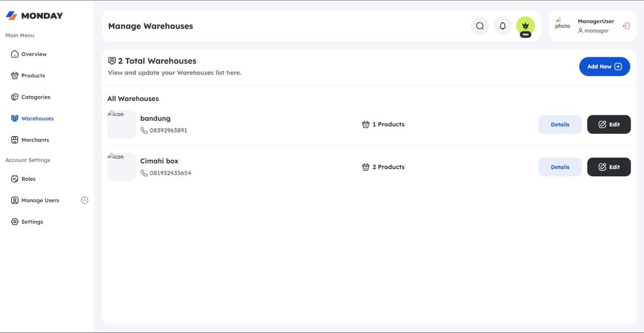
Task: View Details for Cimahi box
Action: point(560,167)
